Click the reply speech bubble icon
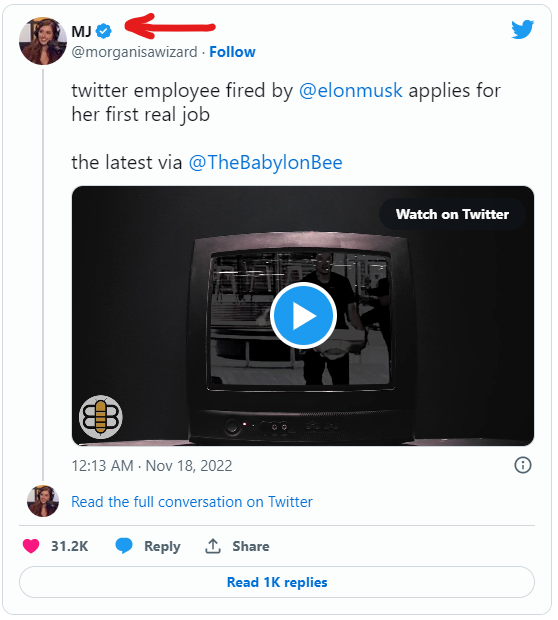Screen dimensions: 558x620 click(124, 546)
